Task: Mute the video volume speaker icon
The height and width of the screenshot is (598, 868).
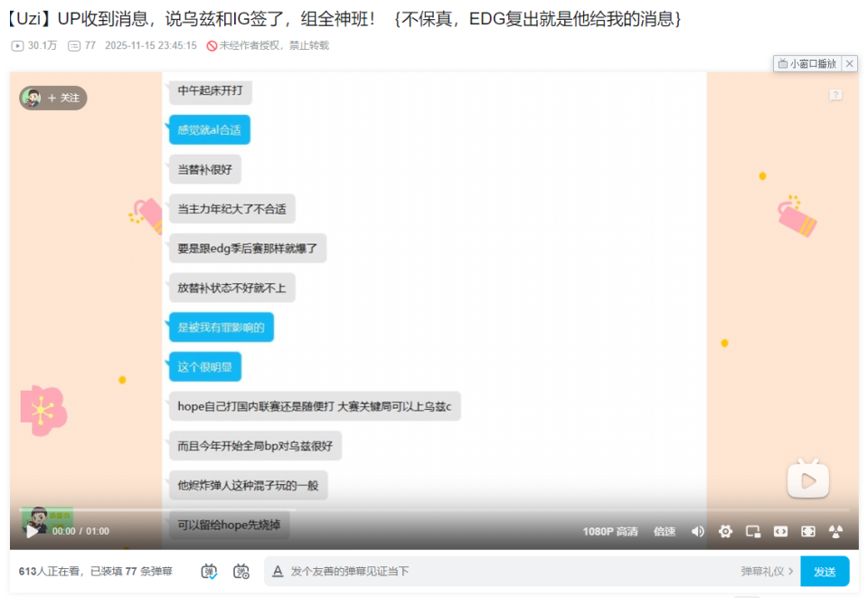Action: (697, 531)
